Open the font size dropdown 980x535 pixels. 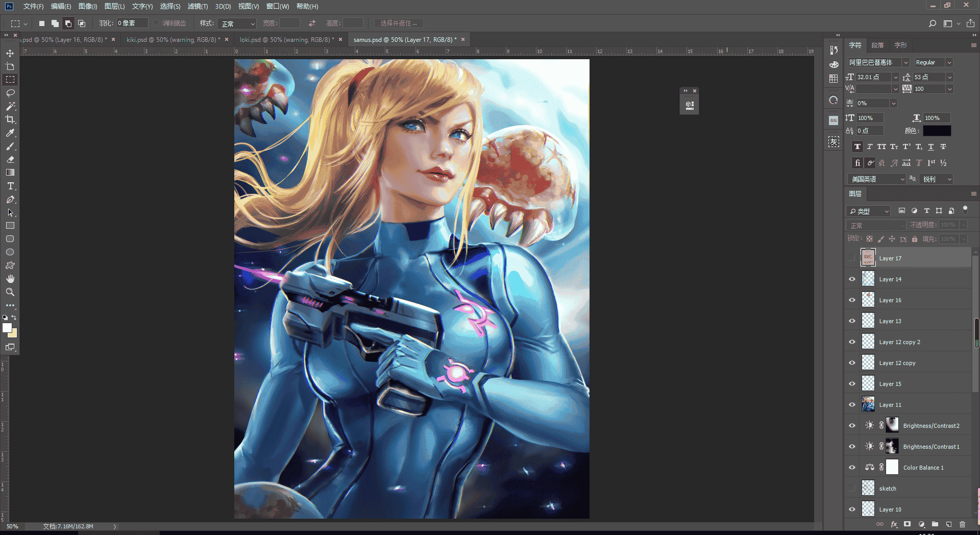pos(895,77)
